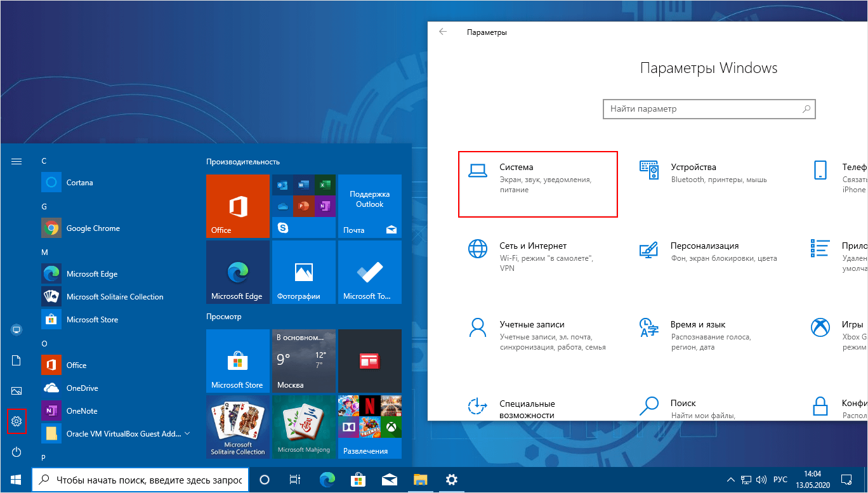Click the user account icon in Start sidebar
868x493 pixels.
point(16,330)
